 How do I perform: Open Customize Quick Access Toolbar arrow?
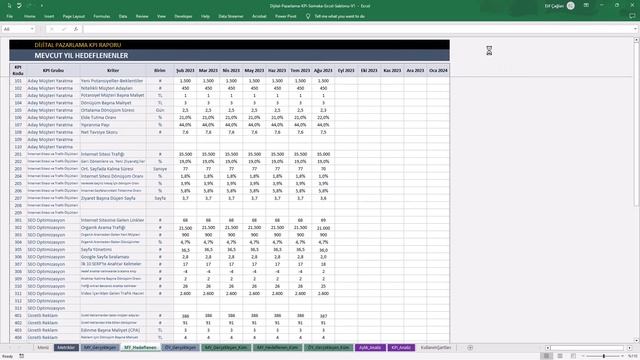coord(42,6)
